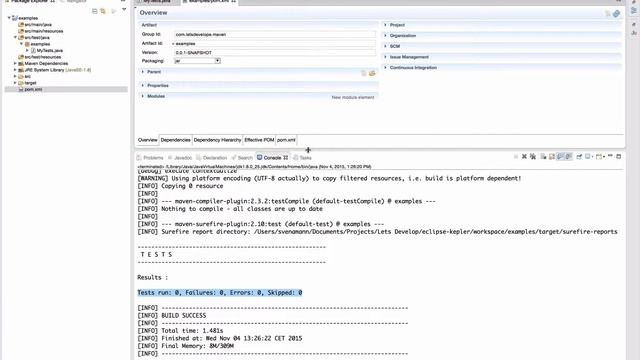Toggle Show Console When Standard Error Changes
This screenshot has width=640, height=360.
[569, 156]
